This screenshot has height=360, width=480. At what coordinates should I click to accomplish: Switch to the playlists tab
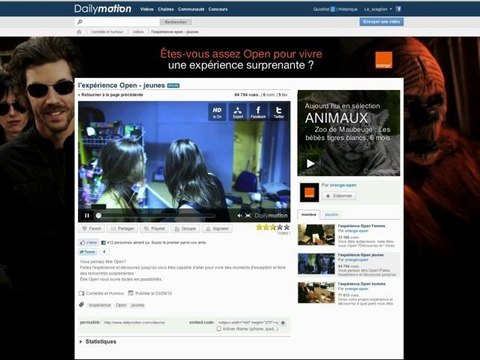tap(331, 215)
